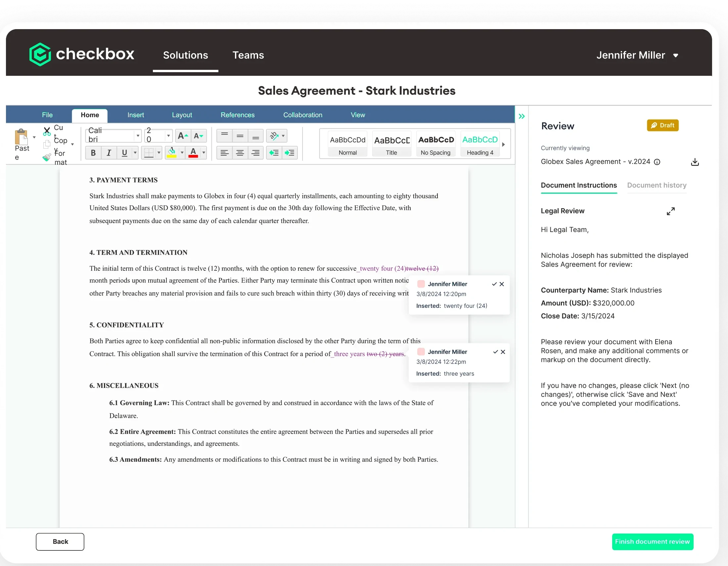Apply yellow highlight fill color

(x=172, y=153)
